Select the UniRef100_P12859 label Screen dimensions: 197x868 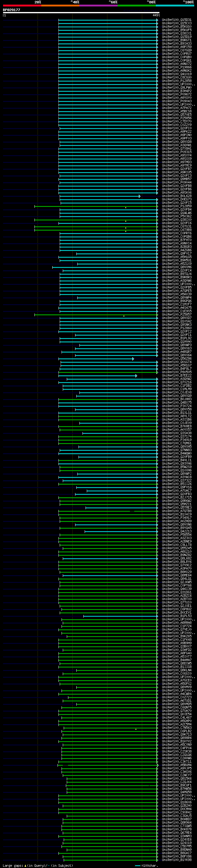tap(177, 206)
